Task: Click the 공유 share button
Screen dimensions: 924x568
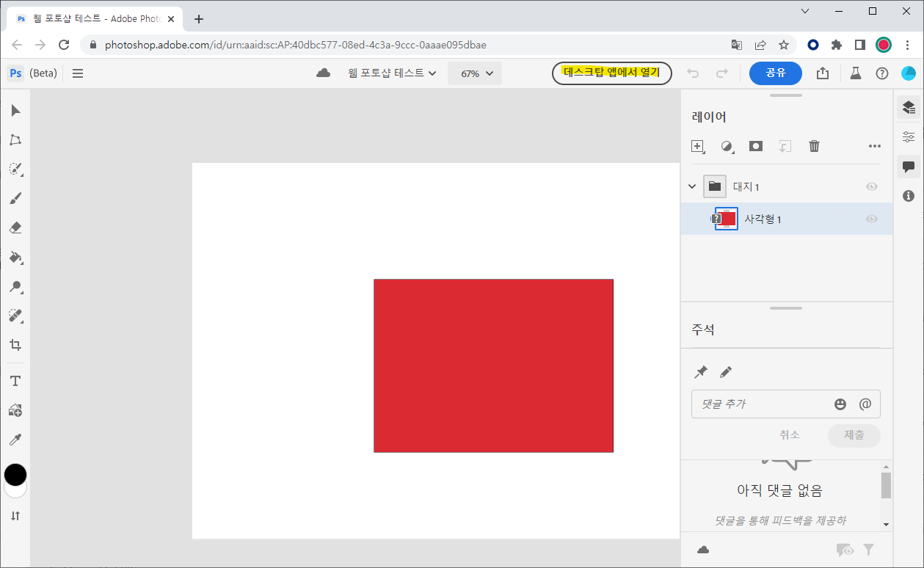Action: point(775,73)
